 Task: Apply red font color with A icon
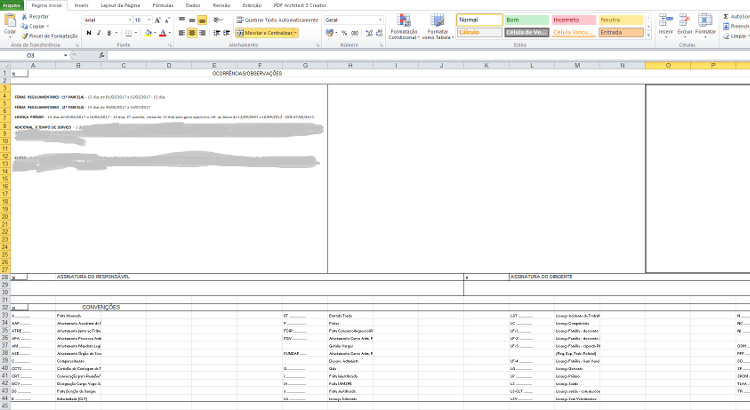(163, 33)
